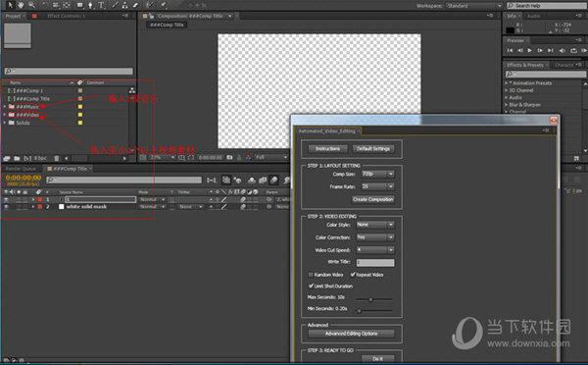Open the Color Style dropdown
Image resolution: width=588 pixels, height=365 pixels.
coord(375,225)
